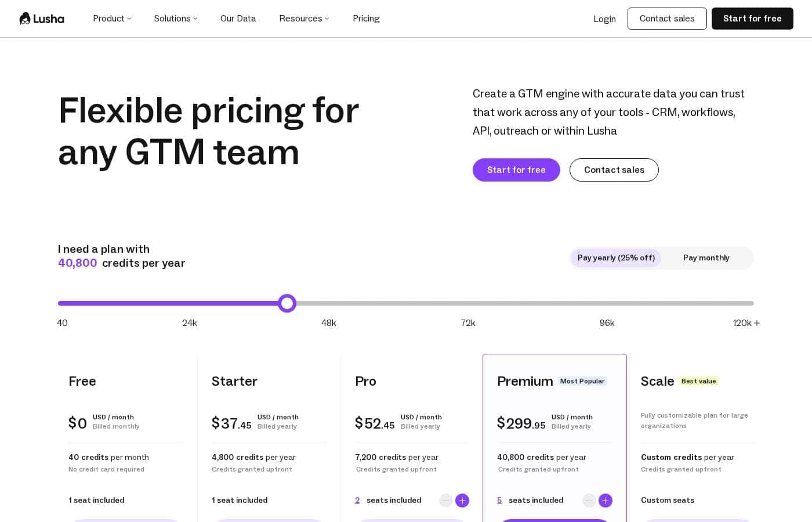
Task: Select Pay yearly (25% off) billing
Action: (616, 258)
